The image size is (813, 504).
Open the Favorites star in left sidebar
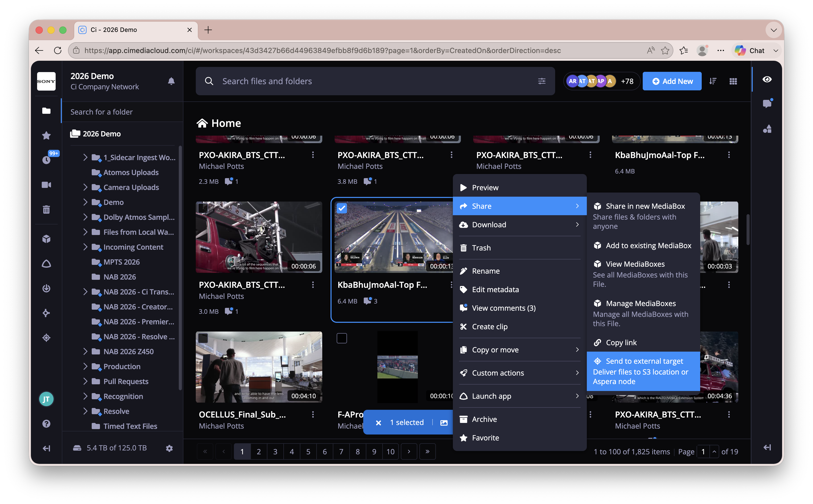click(x=46, y=135)
